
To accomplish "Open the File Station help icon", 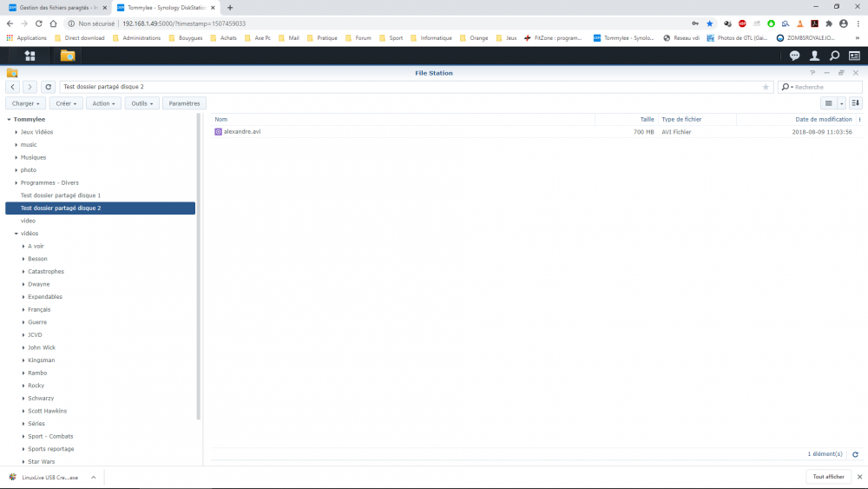I will [812, 73].
